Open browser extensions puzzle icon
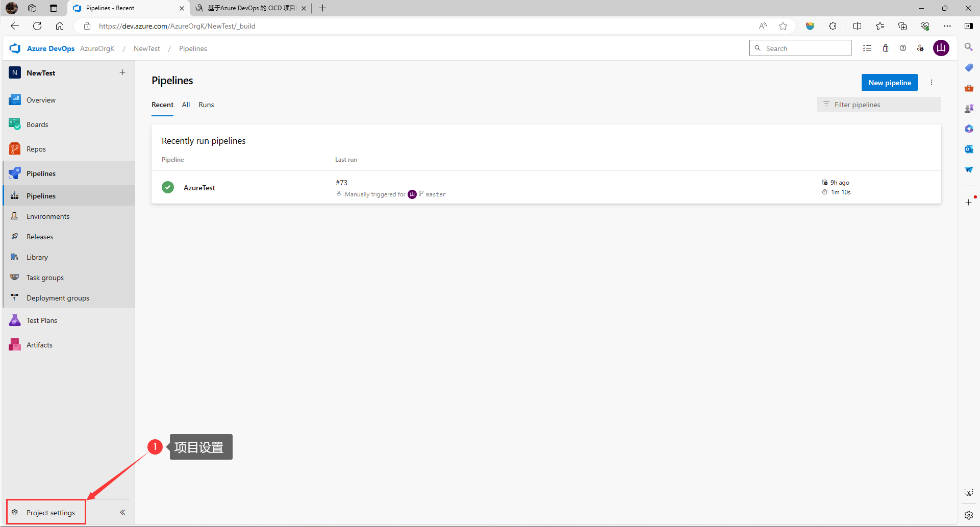Viewport: 980px width, 527px height. tap(833, 26)
